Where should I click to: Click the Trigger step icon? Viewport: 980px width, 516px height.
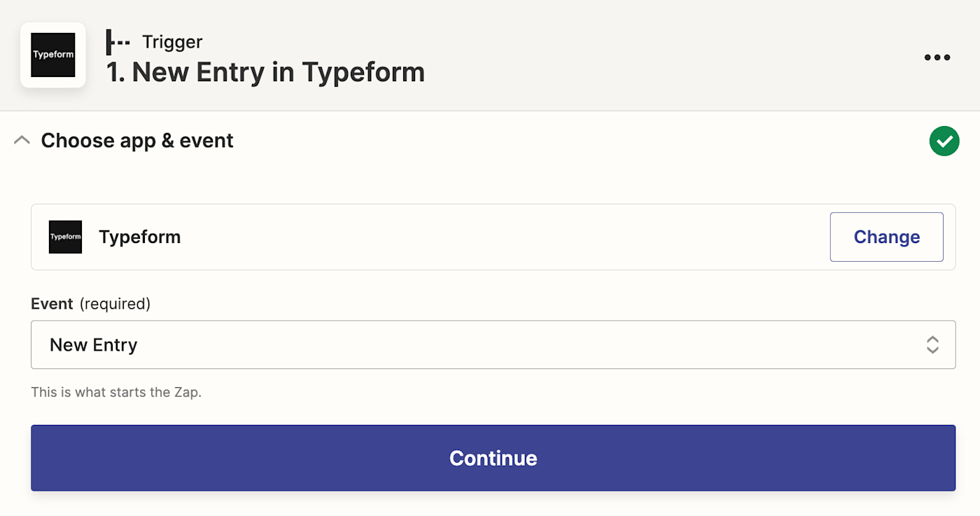point(118,42)
